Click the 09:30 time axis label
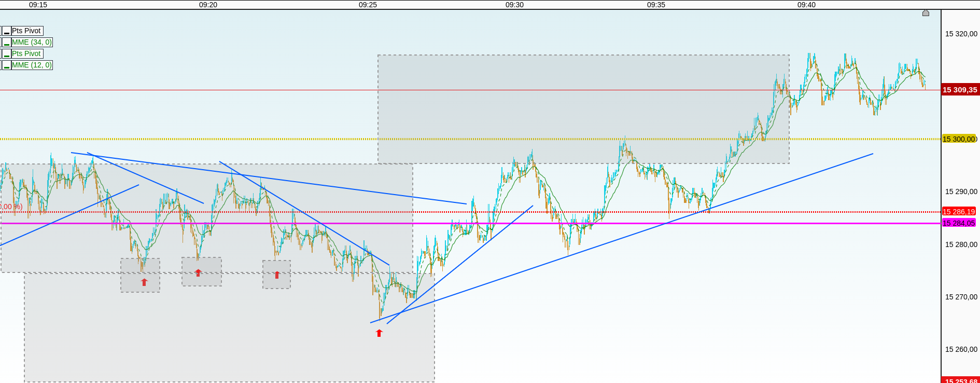Screen dimensions: 980x383 (514, 5)
